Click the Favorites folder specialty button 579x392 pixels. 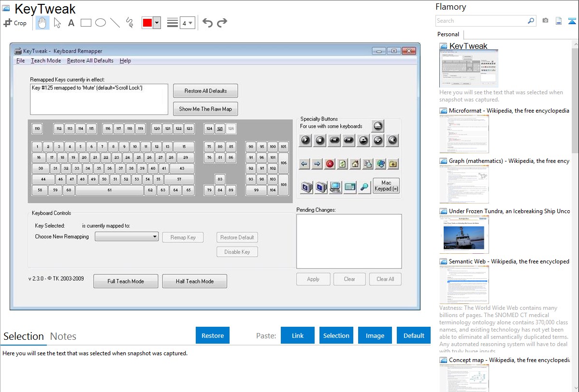pos(393,164)
